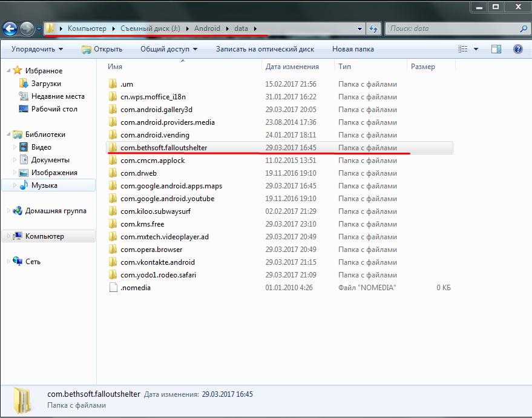Select Съемный диск (J:) breadcrumb
The width and height of the screenshot is (532, 418).
pyautogui.click(x=150, y=28)
